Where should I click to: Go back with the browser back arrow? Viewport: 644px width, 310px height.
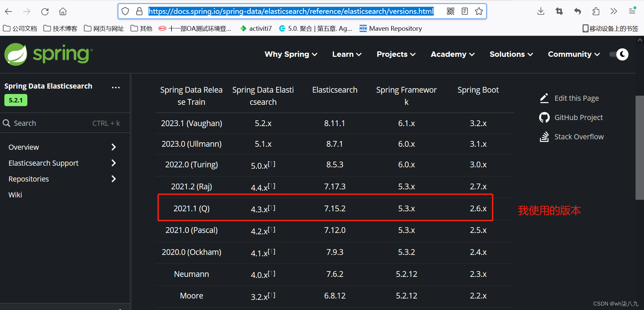(x=8, y=11)
